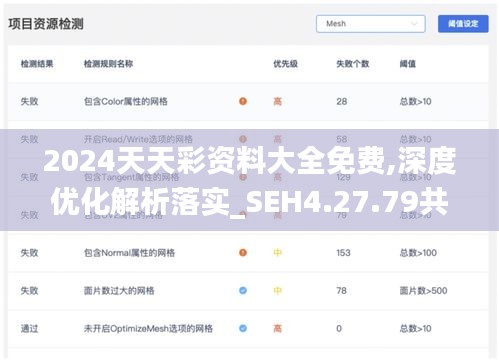
Task: Open rule 未开启OptimizeMesh选项的网格
Action: coord(148,329)
